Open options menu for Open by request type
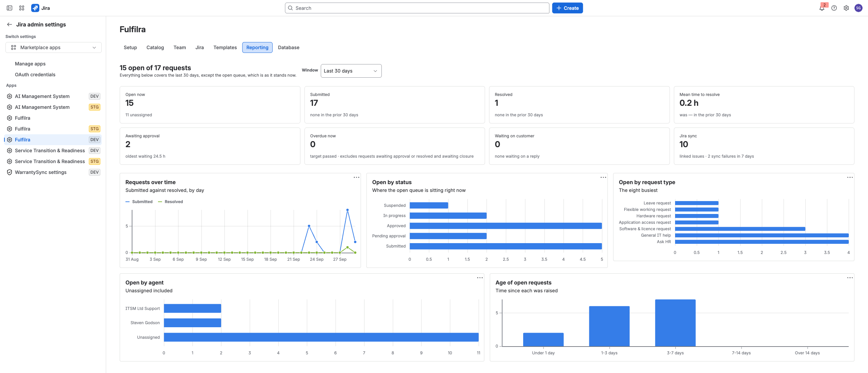The width and height of the screenshot is (868, 373). (850, 177)
